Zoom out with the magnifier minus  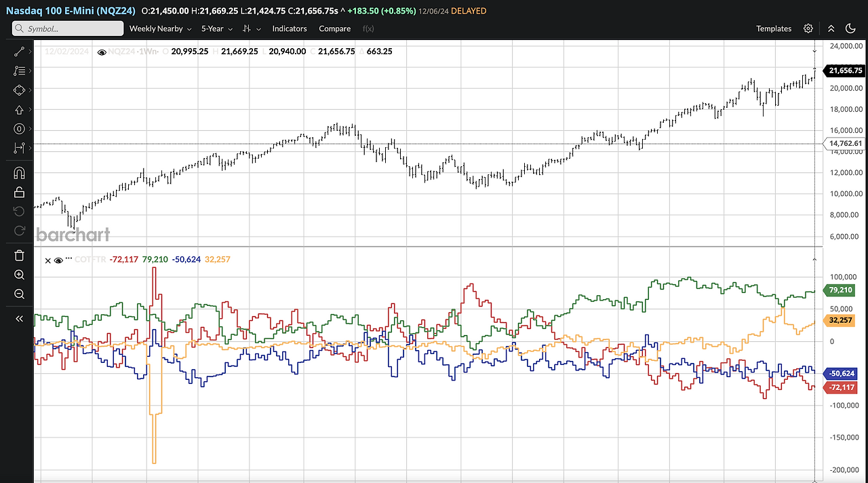click(x=19, y=294)
